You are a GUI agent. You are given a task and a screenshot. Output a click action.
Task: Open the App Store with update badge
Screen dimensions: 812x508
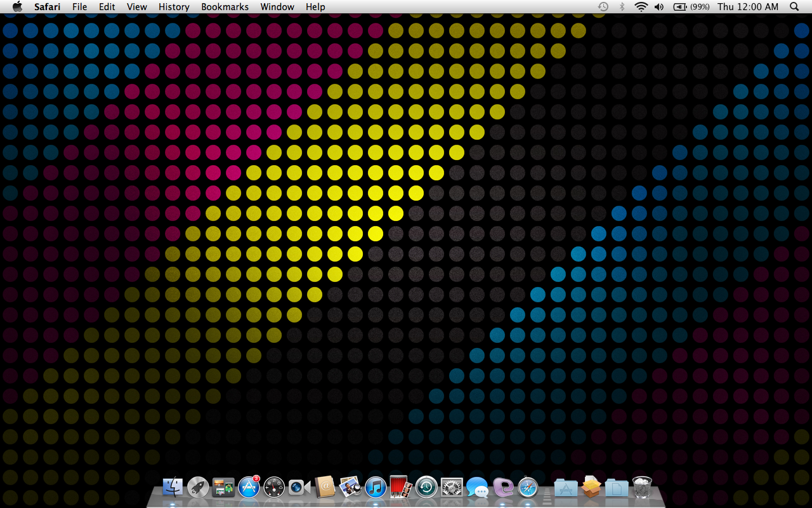click(x=249, y=487)
